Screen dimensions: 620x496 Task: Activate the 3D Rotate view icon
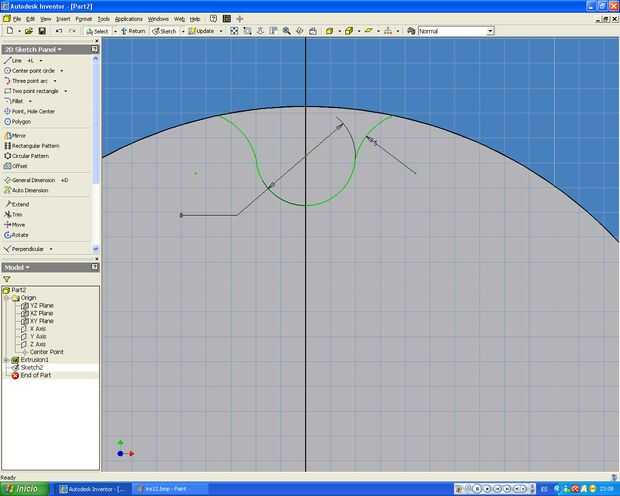point(299,31)
